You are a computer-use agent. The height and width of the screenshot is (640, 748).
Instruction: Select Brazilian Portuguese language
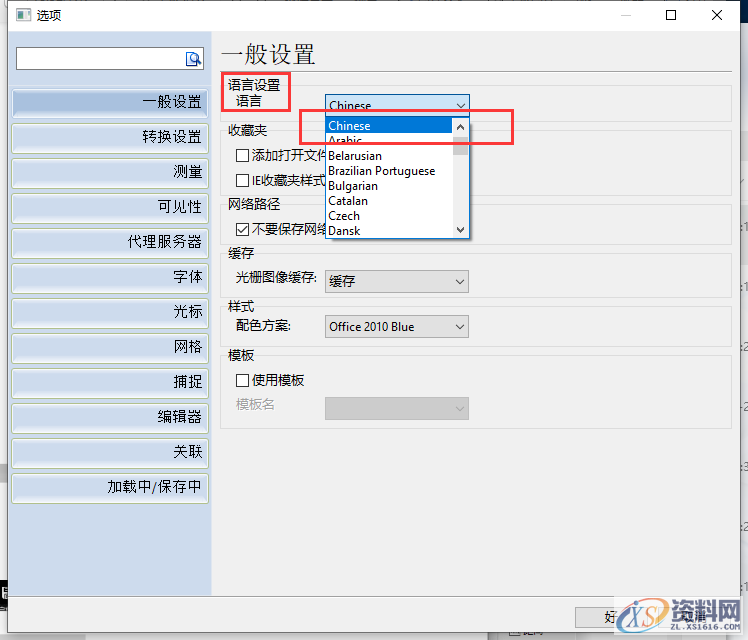pos(389,171)
